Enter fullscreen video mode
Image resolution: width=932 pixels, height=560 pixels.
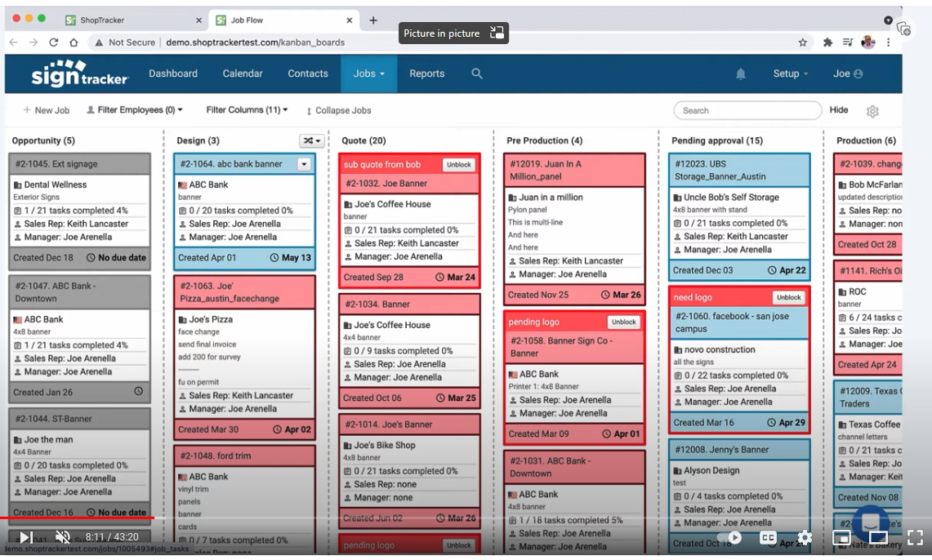915,537
